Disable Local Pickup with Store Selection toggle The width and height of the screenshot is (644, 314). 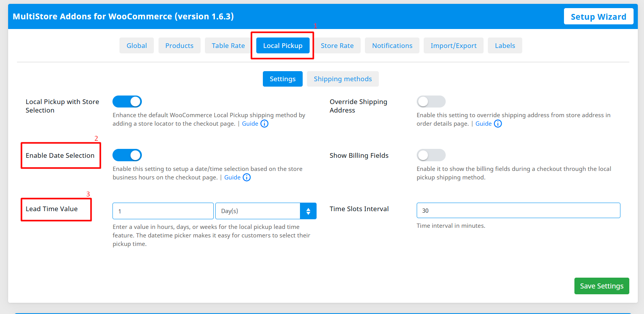(127, 101)
